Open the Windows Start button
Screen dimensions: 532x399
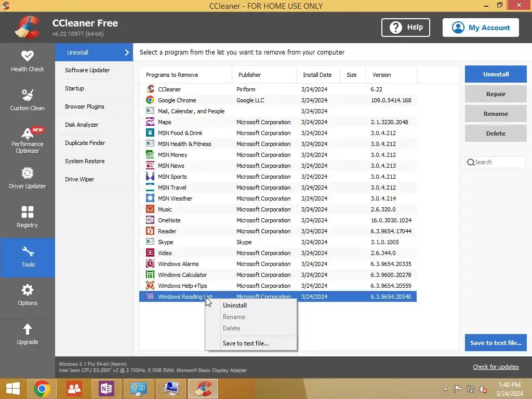13,389
